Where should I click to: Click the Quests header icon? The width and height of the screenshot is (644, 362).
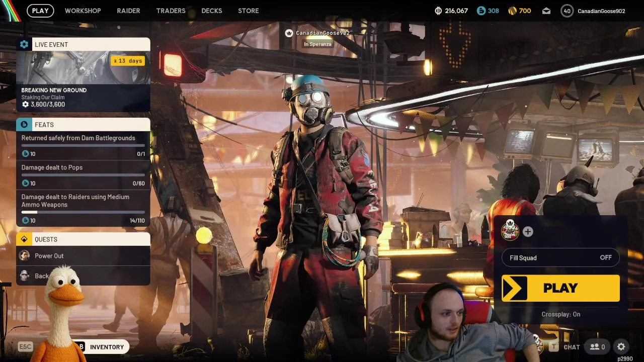[24, 239]
